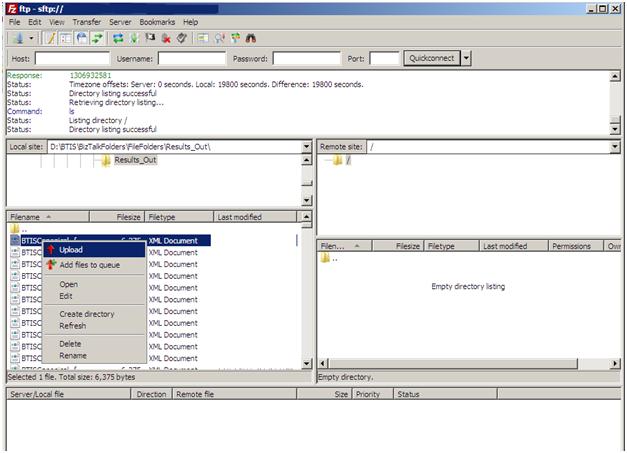
Task: Sort remote files by Last modified column
Action: 513,246
